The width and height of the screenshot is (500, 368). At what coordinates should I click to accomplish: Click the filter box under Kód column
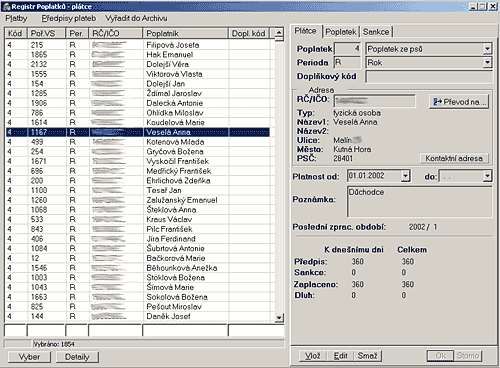[15, 330]
